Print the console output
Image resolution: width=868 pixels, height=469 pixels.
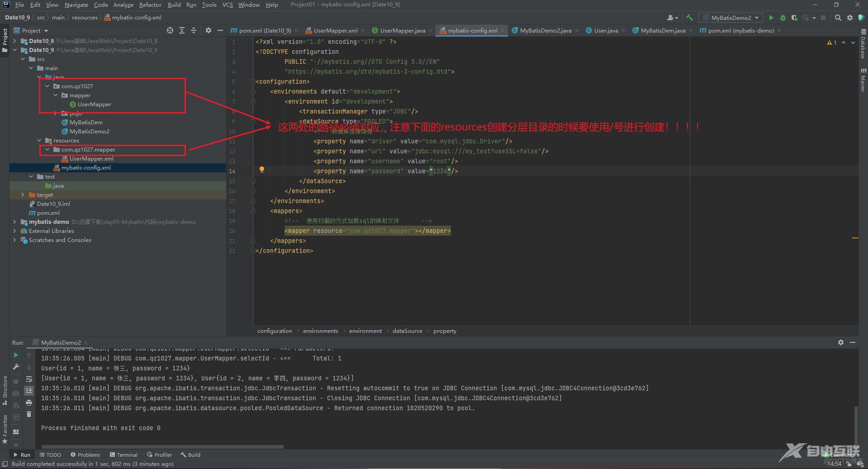pyautogui.click(x=29, y=403)
